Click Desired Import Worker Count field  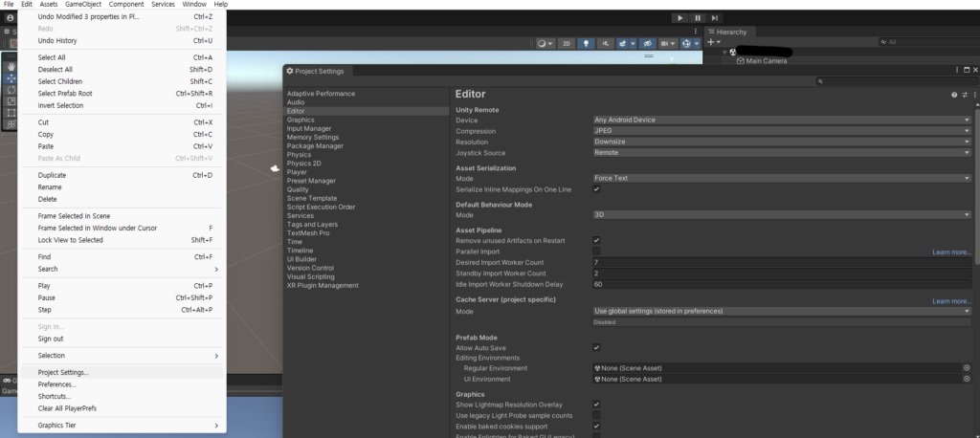[782, 262]
